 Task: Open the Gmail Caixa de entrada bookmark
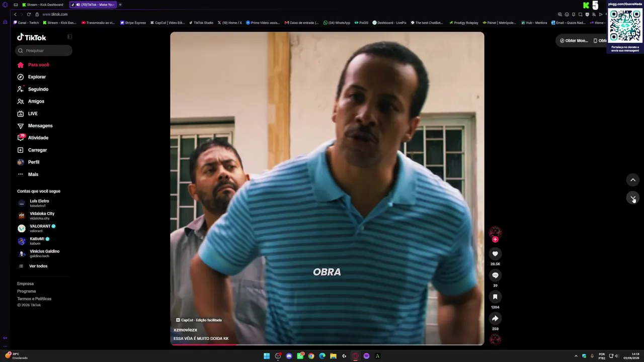pyautogui.click(x=301, y=23)
